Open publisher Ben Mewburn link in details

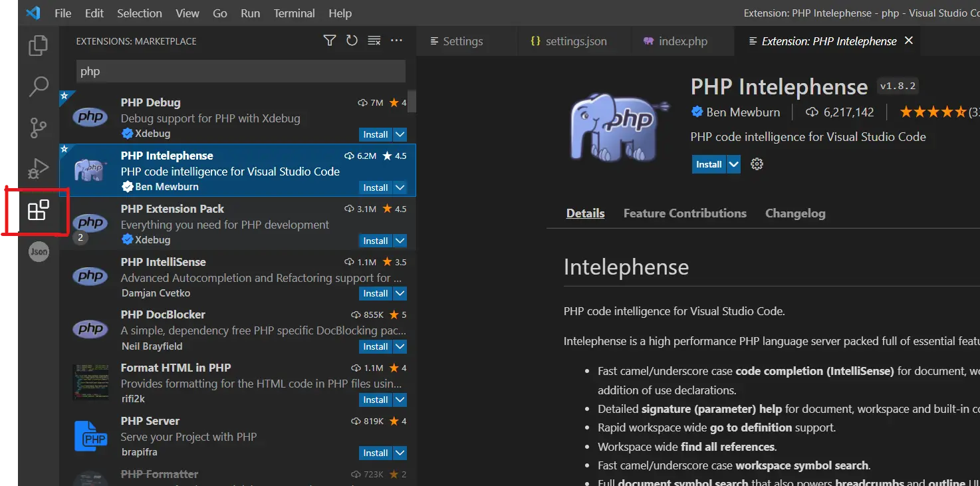[x=743, y=112]
